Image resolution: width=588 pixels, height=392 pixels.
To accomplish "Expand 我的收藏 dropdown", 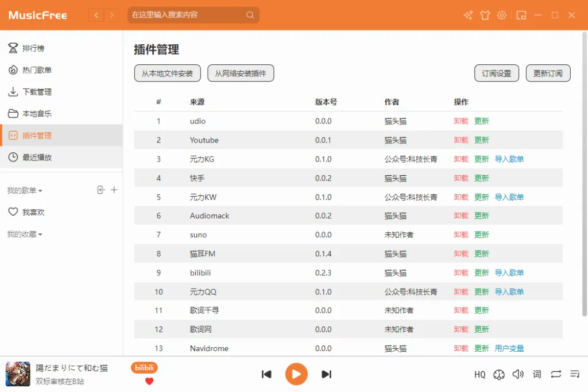I will click(x=25, y=235).
